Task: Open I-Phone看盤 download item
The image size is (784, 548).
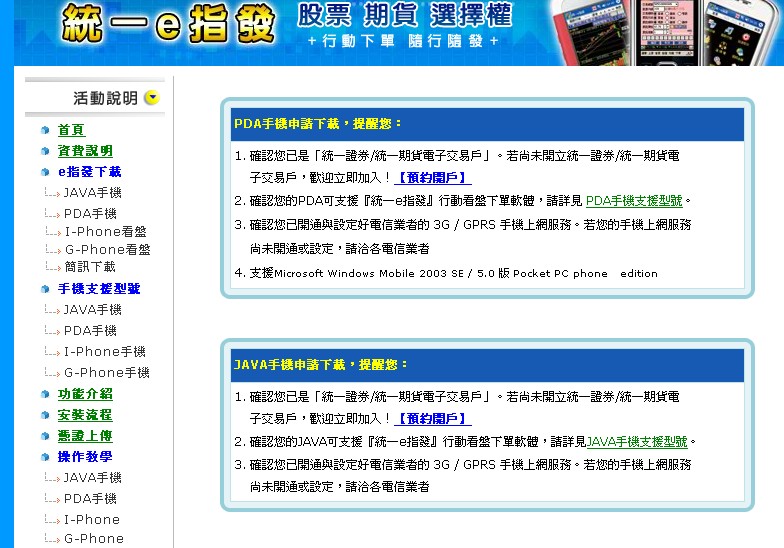Action: point(106,232)
